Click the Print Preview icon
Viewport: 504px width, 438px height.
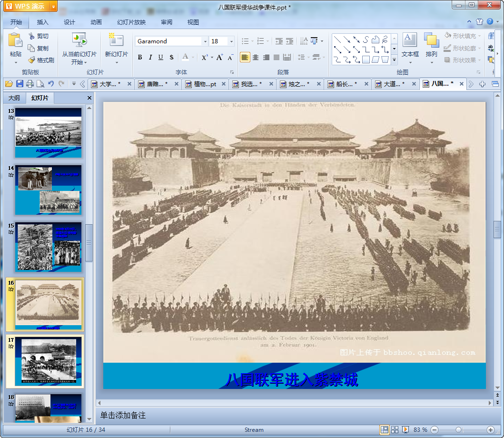click(x=40, y=84)
